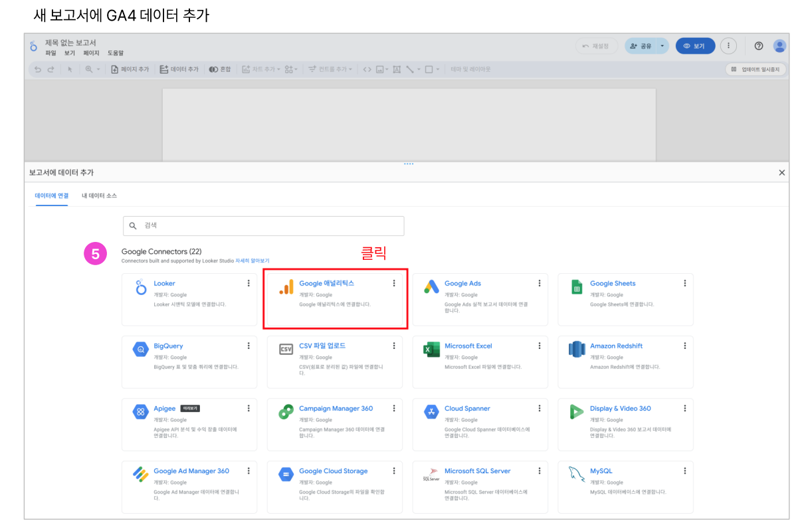This screenshot has width=812, height=529.
Task: Click the 페이지 추가 button
Action: coord(130,69)
